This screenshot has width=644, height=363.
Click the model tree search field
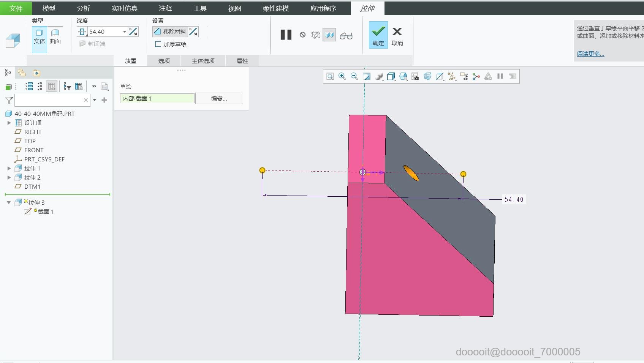coord(48,100)
